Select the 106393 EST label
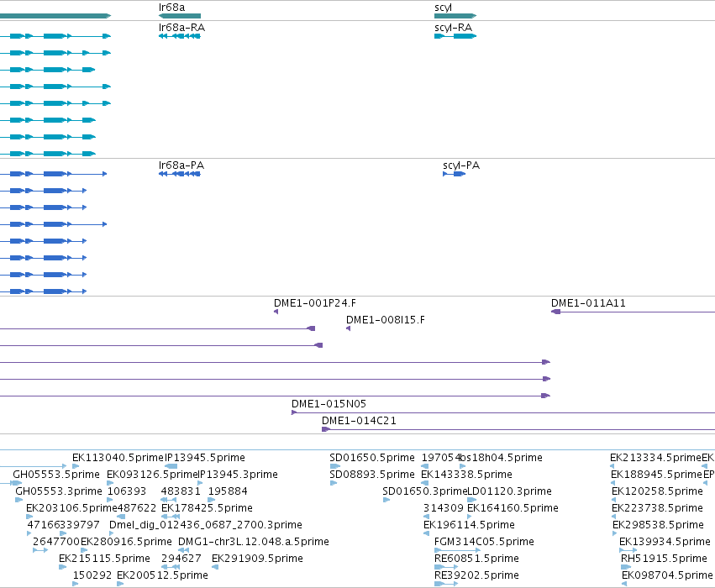Screen dimensions: 715x588 (127, 491)
